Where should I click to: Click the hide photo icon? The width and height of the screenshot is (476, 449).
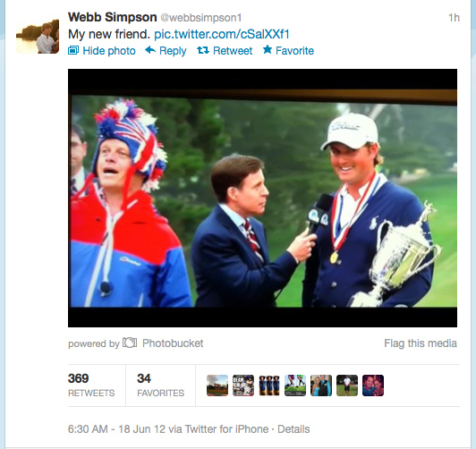73,50
